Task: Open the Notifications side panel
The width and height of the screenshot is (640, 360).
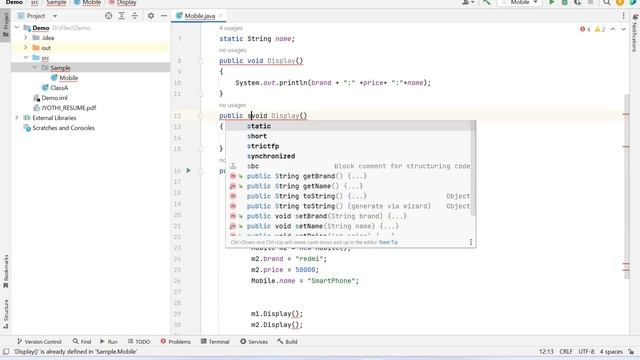Action: [x=635, y=33]
